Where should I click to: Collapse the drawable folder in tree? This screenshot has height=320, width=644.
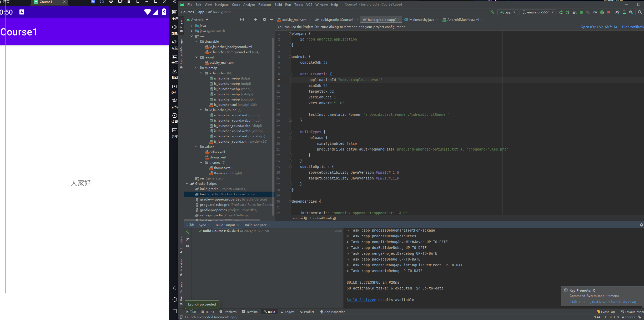197,42
